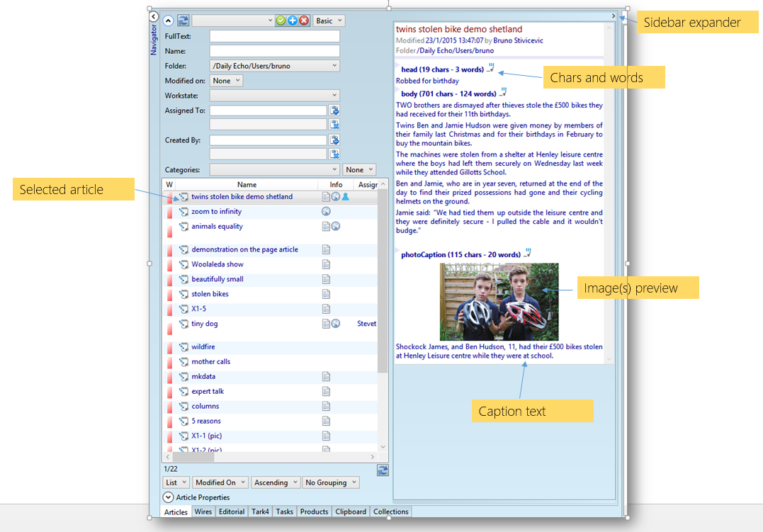Viewport: 763px width, 532px height.
Task: Click the blue plus add-filter icon
Action: 293,21
